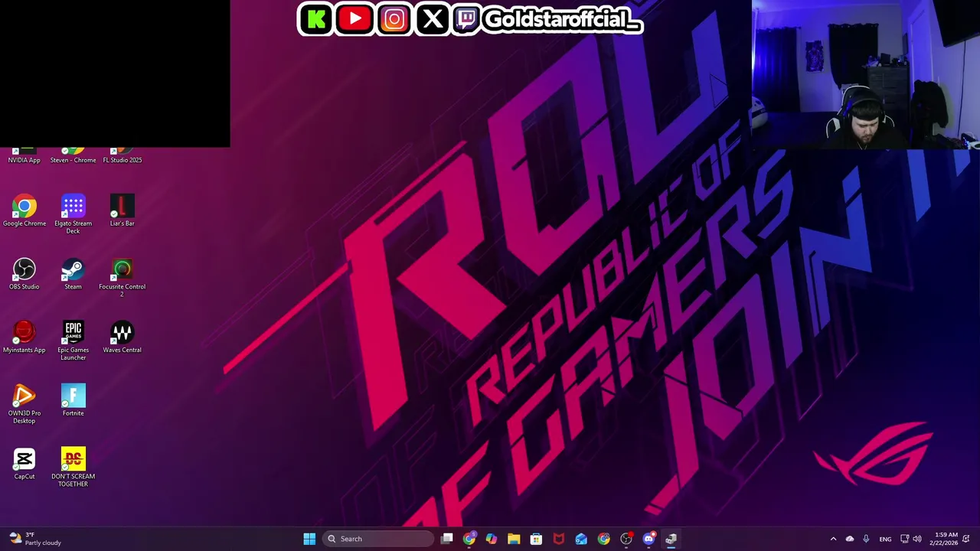Open the Google Chrome desktop shortcut

(x=24, y=210)
